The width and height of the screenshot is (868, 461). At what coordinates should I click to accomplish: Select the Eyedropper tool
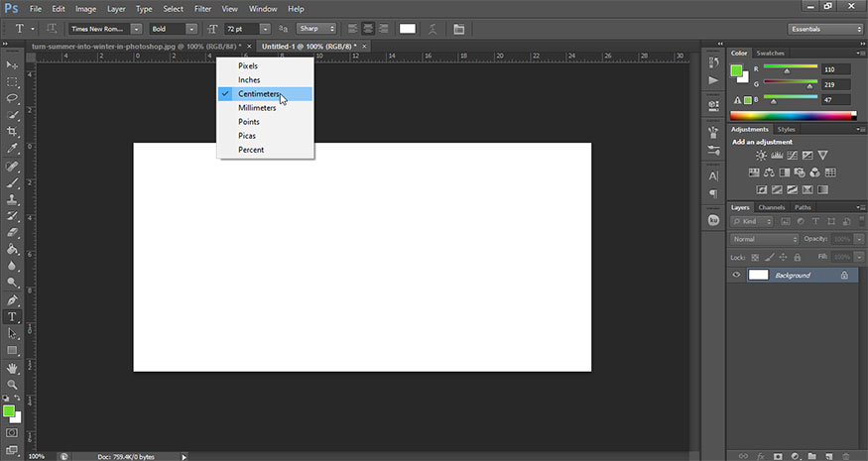coord(12,149)
